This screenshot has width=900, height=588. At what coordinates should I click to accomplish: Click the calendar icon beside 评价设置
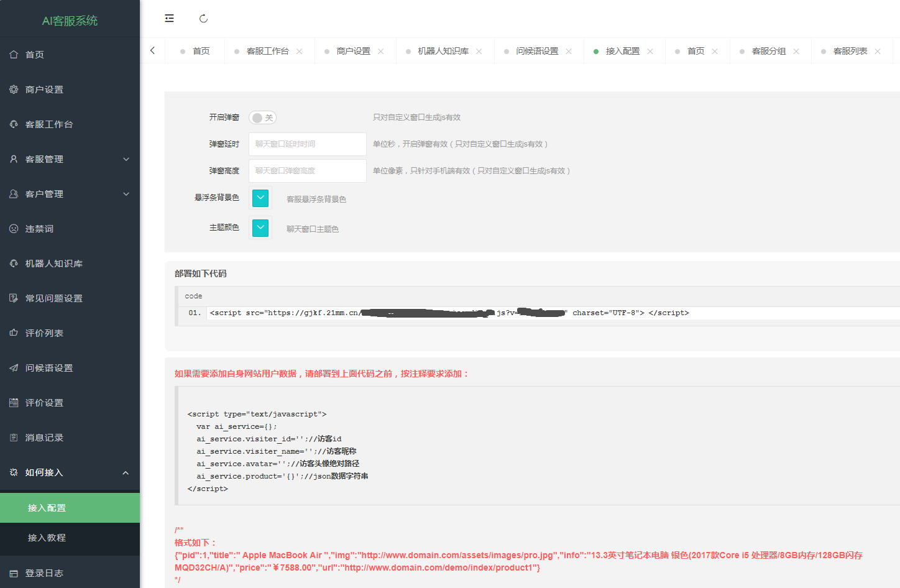point(14,403)
